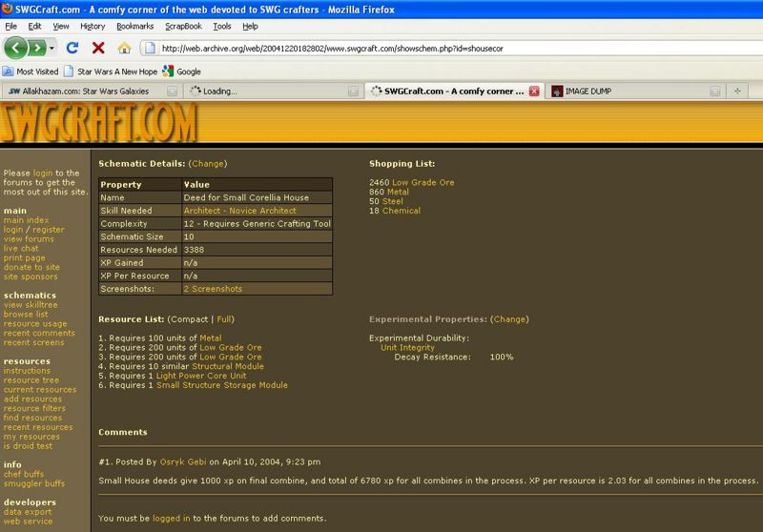Open the 2 Screenshots link
The width and height of the screenshot is (763, 532).
pyautogui.click(x=213, y=289)
